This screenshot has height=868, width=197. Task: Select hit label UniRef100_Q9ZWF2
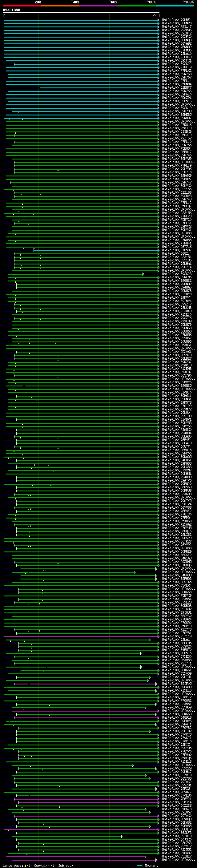(x=177, y=33)
